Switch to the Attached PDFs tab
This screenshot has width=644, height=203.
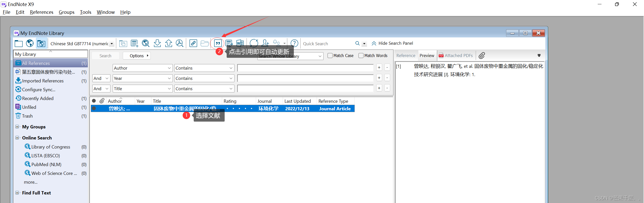click(456, 56)
